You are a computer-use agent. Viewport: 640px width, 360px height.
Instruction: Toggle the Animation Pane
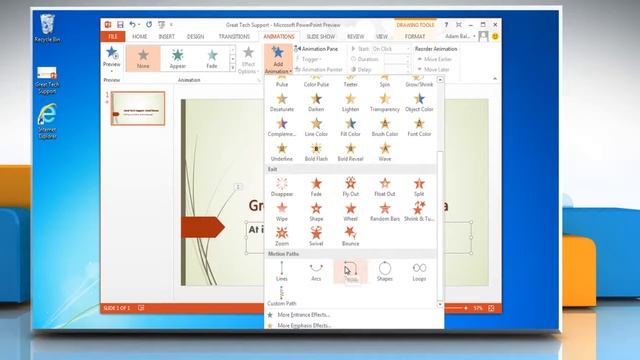pos(316,49)
